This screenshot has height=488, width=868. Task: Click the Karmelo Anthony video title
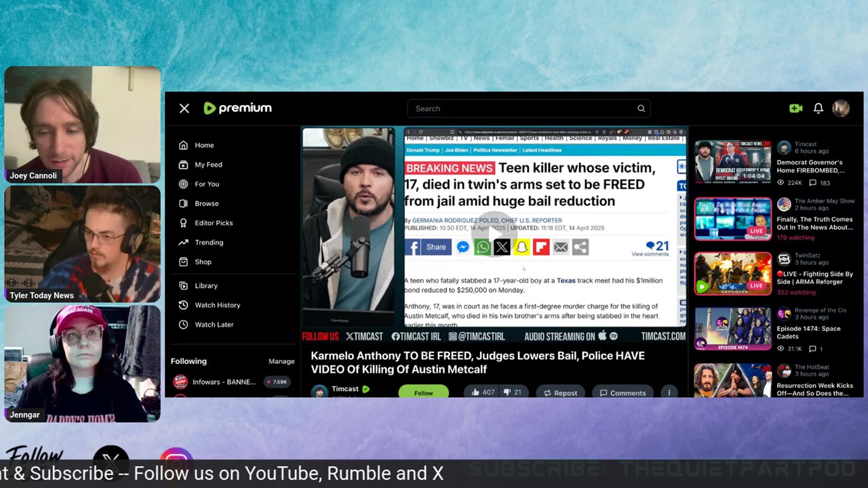coord(477,363)
